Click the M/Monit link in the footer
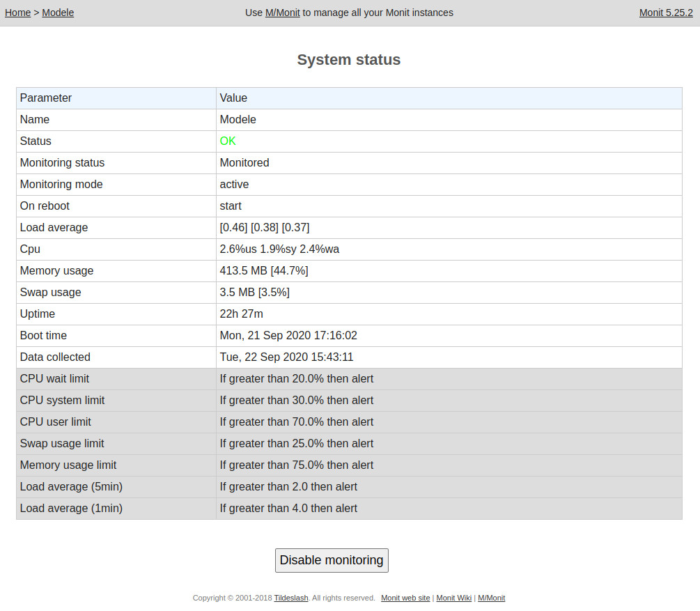The image size is (700, 611). click(491, 598)
